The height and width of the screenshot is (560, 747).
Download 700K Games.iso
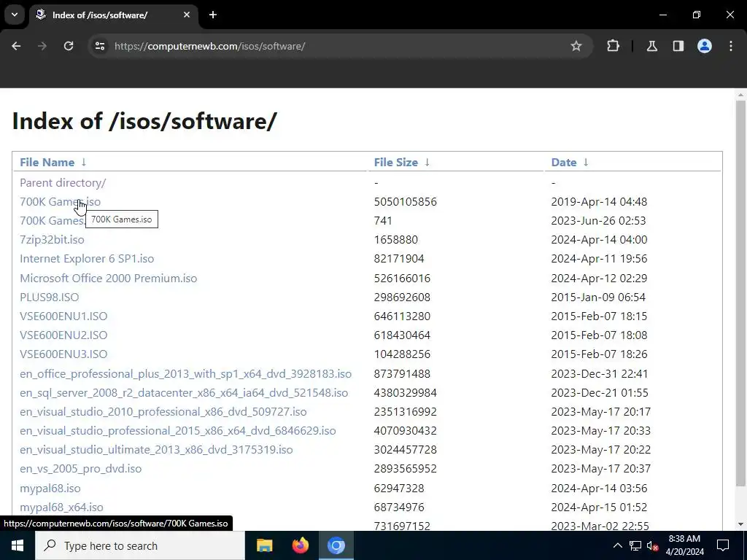point(60,202)
